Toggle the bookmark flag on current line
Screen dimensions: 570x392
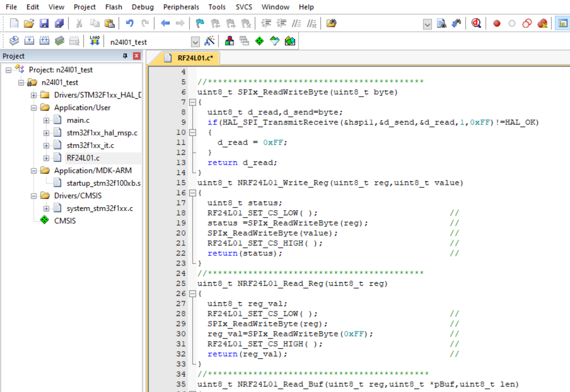200,23
